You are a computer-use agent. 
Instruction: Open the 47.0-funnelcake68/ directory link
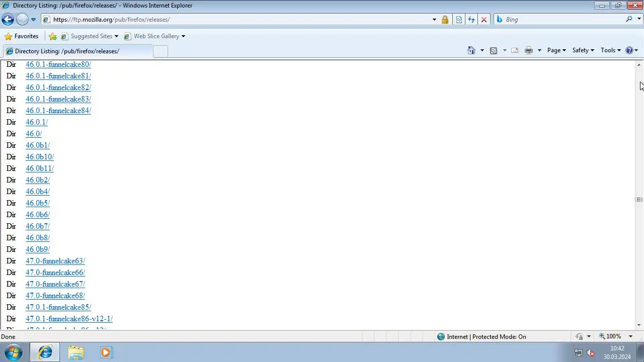(55, 296)
